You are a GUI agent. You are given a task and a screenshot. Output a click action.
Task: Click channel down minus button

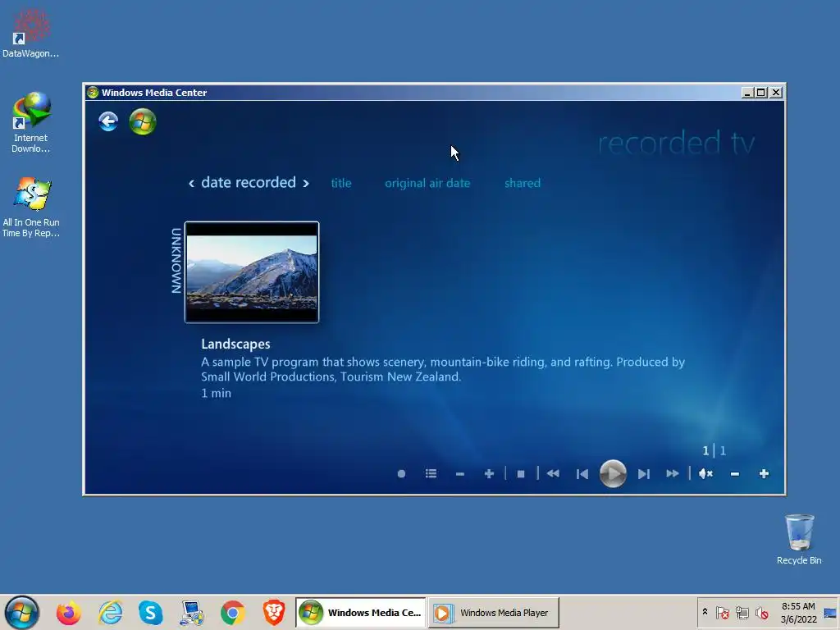(459, 474)
